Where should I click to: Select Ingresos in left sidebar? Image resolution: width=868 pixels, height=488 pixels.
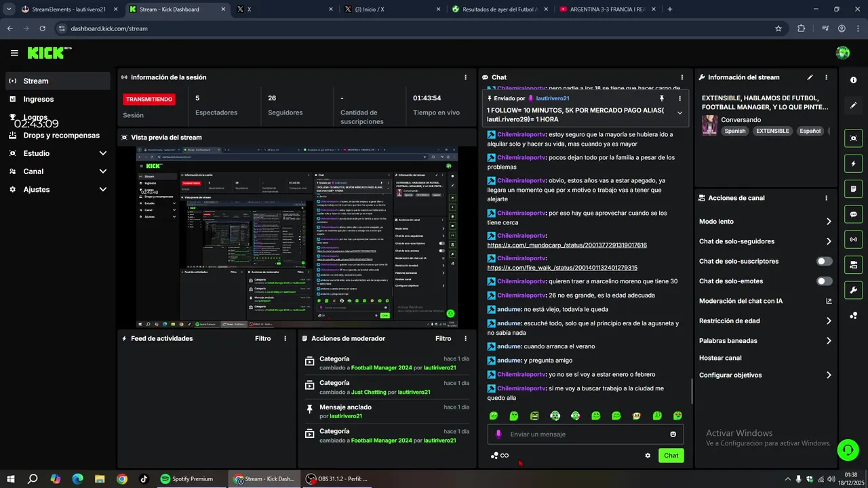(58, 99)
